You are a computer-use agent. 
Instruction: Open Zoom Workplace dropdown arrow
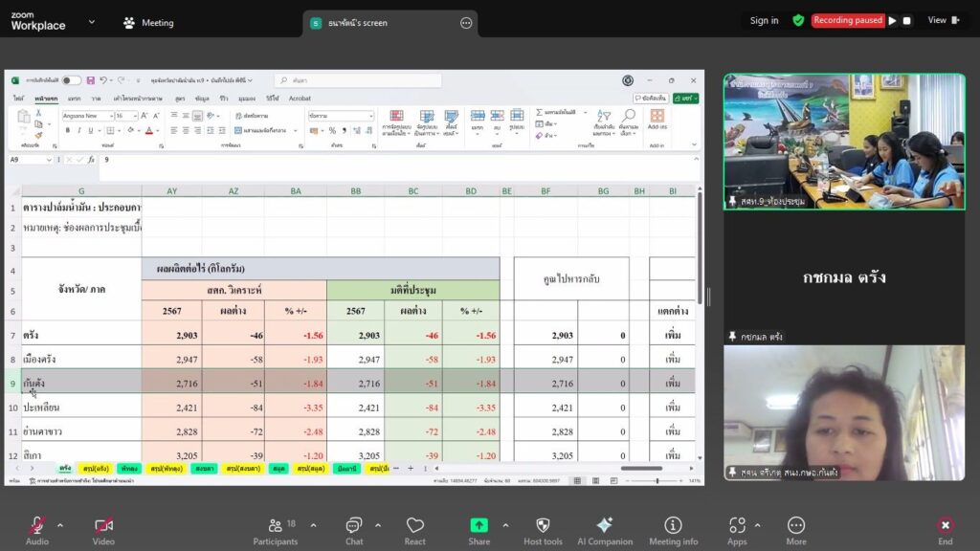click(92, 21)
